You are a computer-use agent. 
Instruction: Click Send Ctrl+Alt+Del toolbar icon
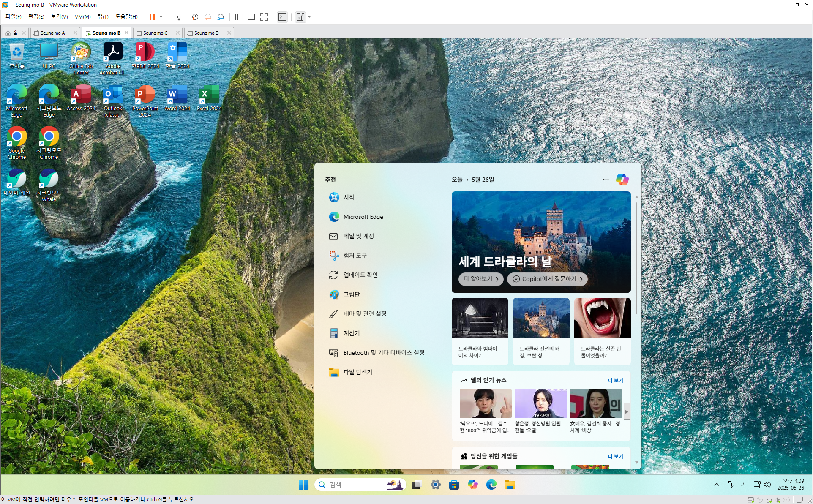click(177, 17)
